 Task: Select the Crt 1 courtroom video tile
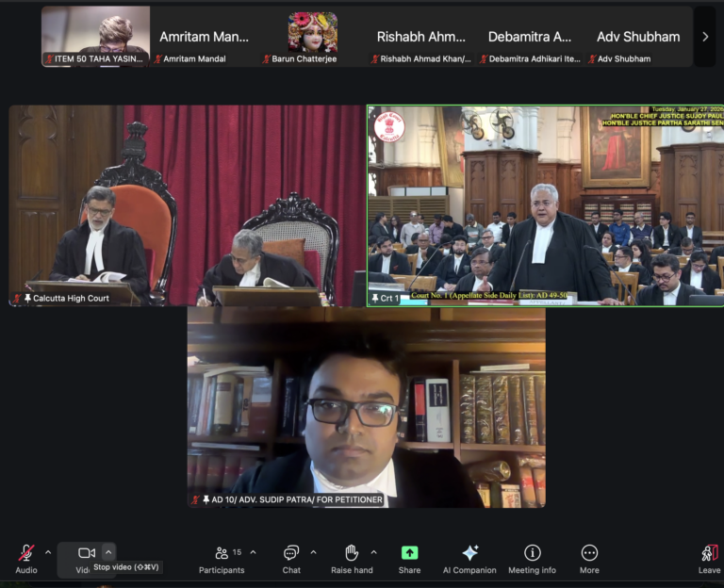[545, 205]
